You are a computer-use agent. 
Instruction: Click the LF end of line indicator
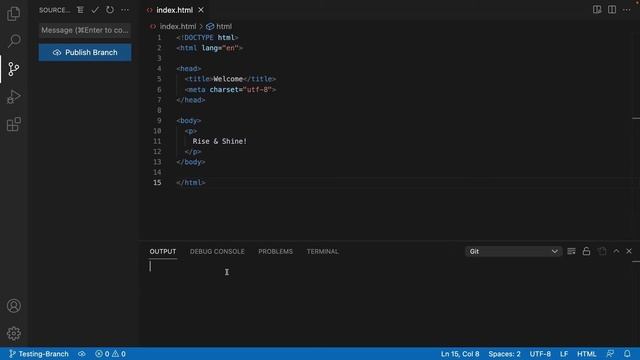click(x=564, y=354)
